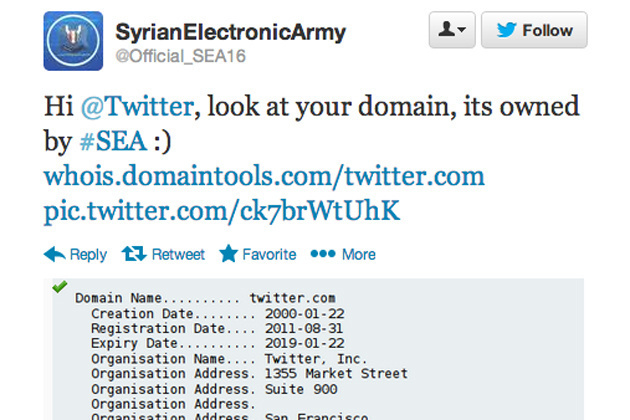Image resolution: width=630 pixels, height=420 pixels.
Task: Open the attached whois record image
Action: coord(314,349)
